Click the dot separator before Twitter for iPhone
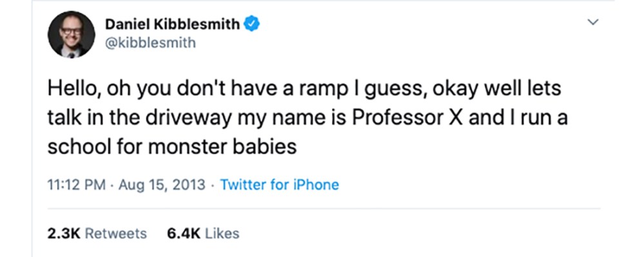644x257 pixels. 213,185
